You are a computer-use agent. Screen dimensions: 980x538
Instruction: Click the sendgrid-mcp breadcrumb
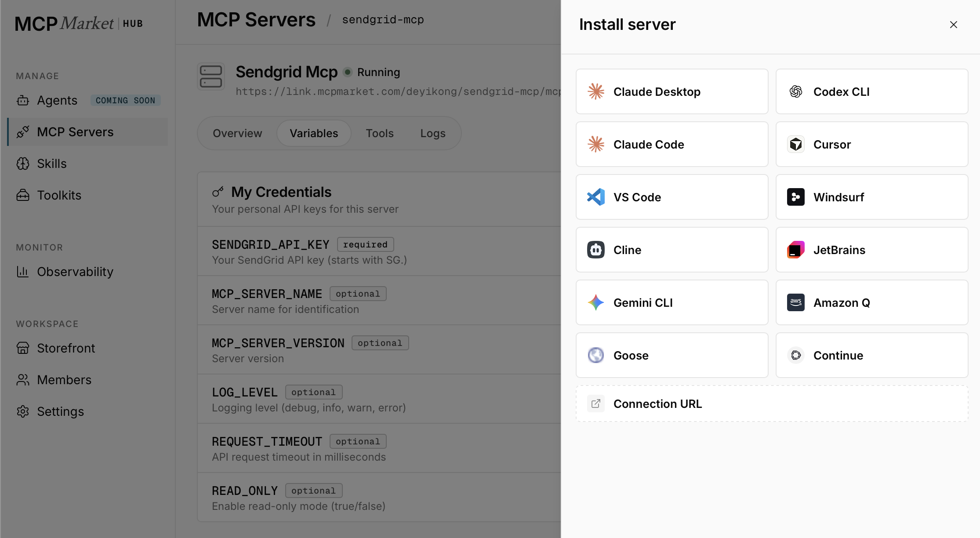[383, 20]
